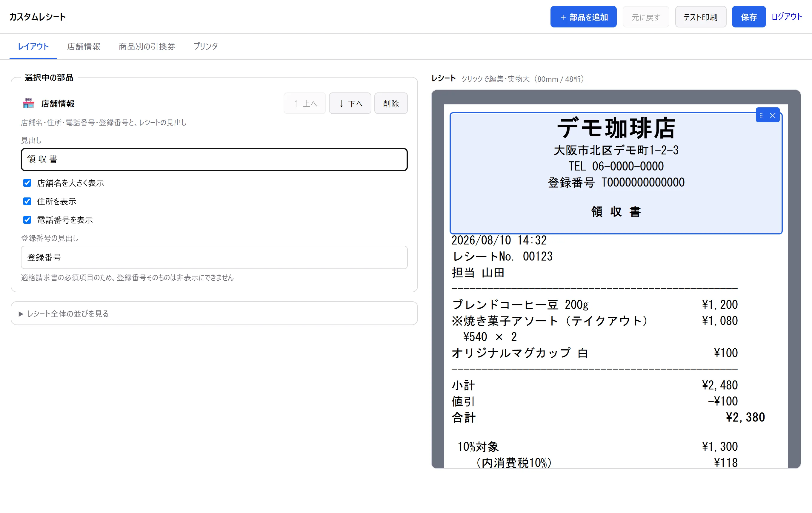Save with the 保存 button
This screenshot has width=812, height=513.
pos(749,17)
